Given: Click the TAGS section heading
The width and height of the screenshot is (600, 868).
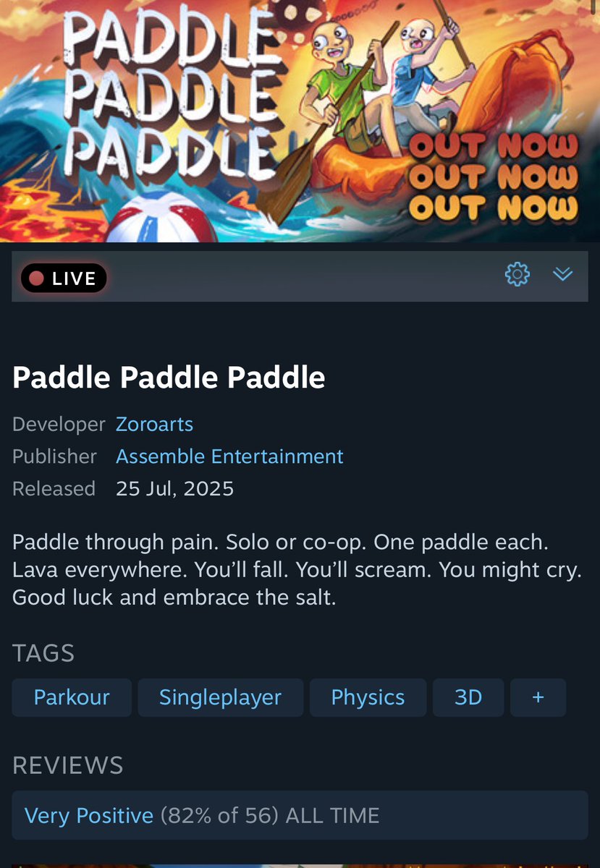Looking at the screenshot, I should [x=43, y=654].
